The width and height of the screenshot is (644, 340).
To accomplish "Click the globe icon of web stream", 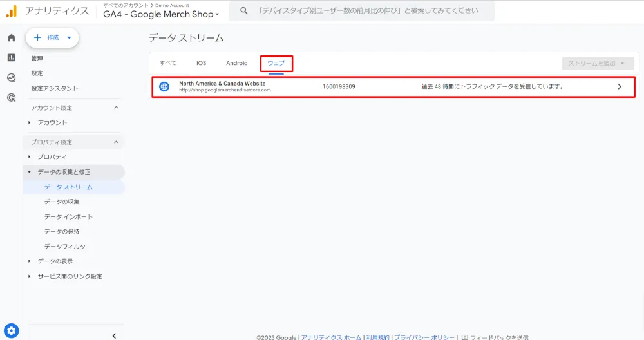I will (x=164, y=87).
